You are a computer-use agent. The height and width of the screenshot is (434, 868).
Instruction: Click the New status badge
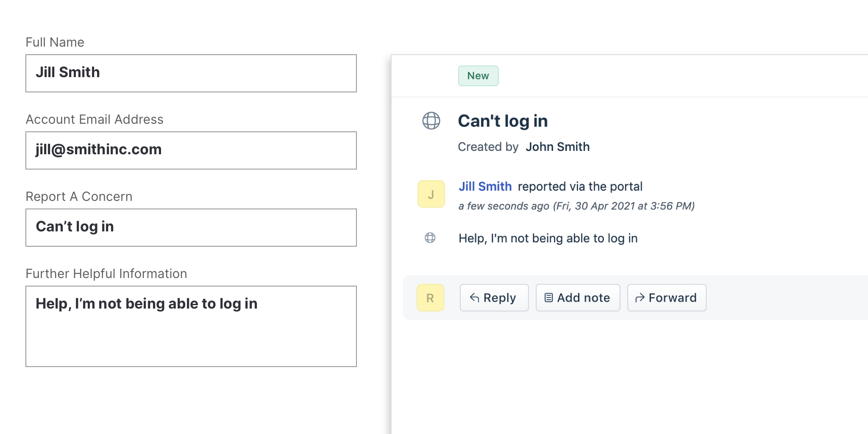[x=478, y=75]
